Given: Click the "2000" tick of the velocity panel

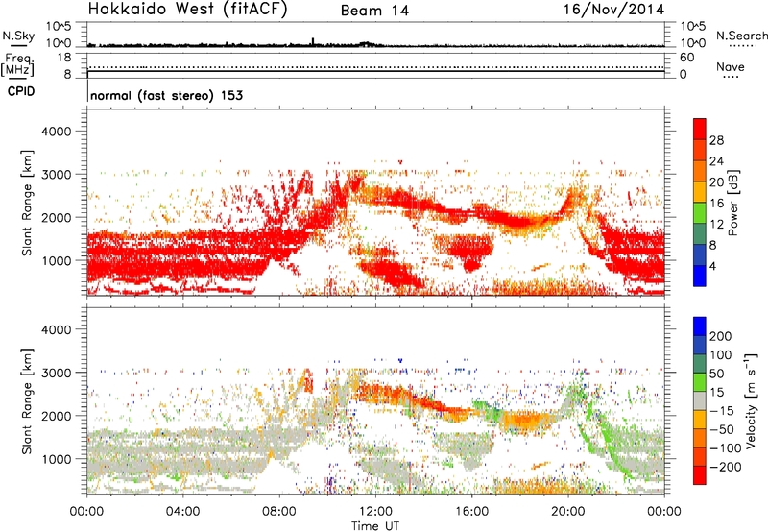Looking at the screenshot, I should tap(56, 417).
